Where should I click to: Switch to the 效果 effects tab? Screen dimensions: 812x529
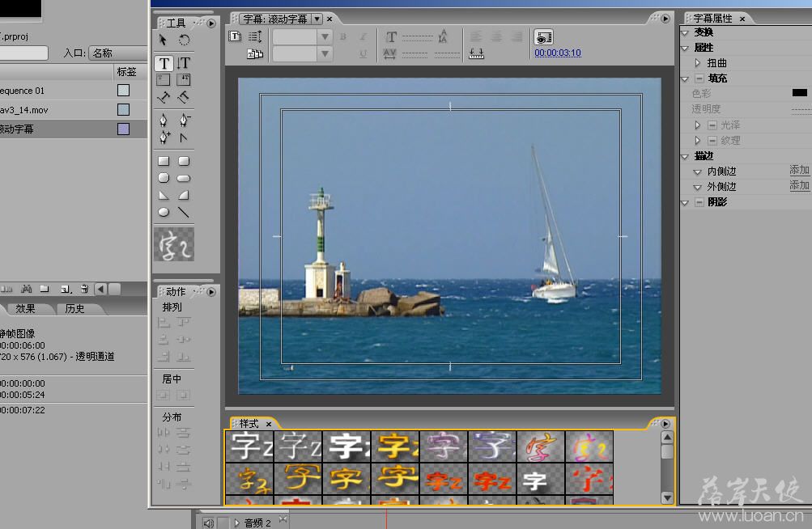25,308
